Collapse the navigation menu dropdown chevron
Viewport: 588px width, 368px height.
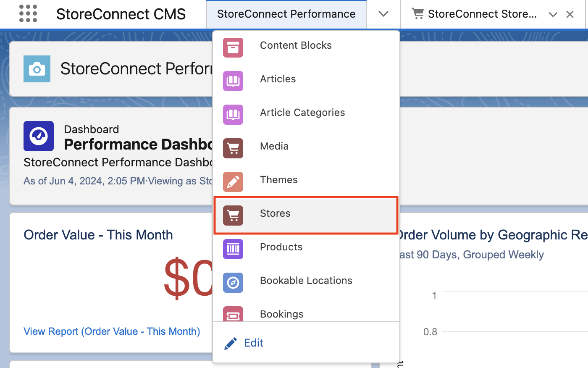[383, 14]
